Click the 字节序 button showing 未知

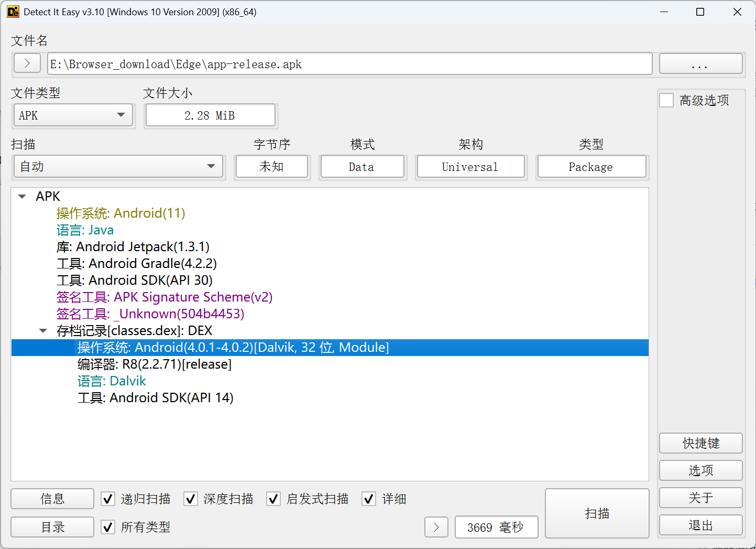point(272,167)
